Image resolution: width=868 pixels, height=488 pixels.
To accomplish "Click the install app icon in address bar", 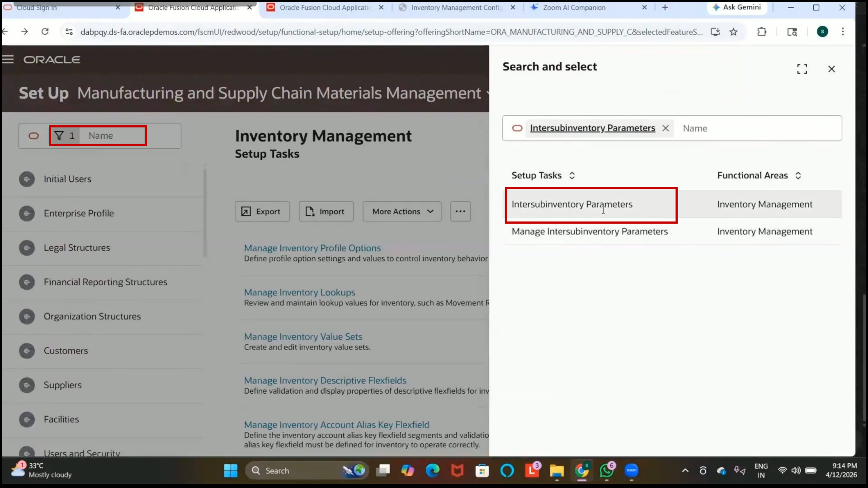I will 715,32.
